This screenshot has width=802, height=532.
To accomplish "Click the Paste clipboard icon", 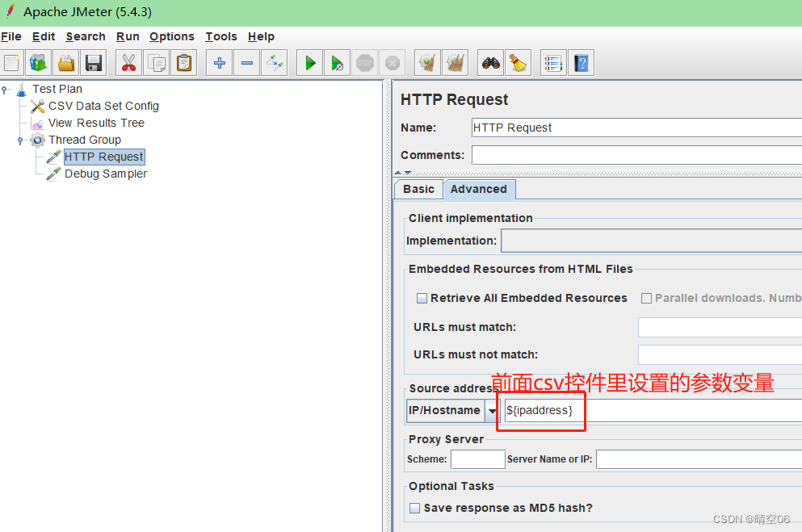I will [x=183, y=63].
